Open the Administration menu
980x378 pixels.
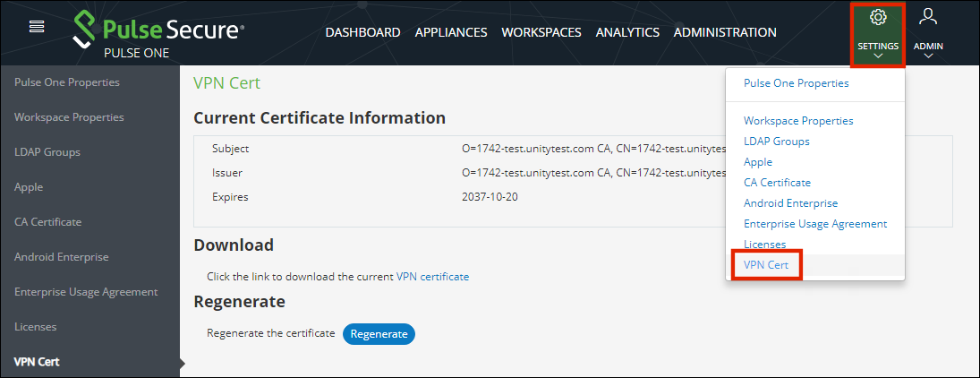coord(725,32)
